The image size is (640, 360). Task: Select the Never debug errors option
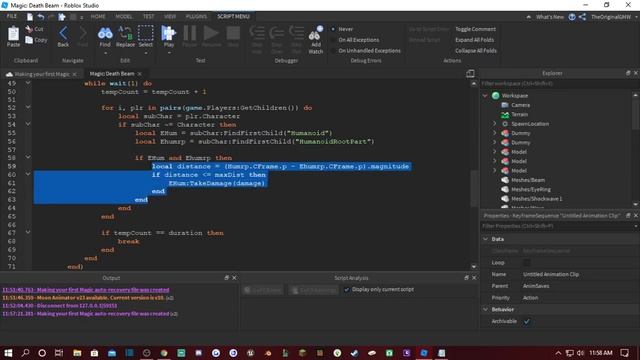click(x=333, y=29)
